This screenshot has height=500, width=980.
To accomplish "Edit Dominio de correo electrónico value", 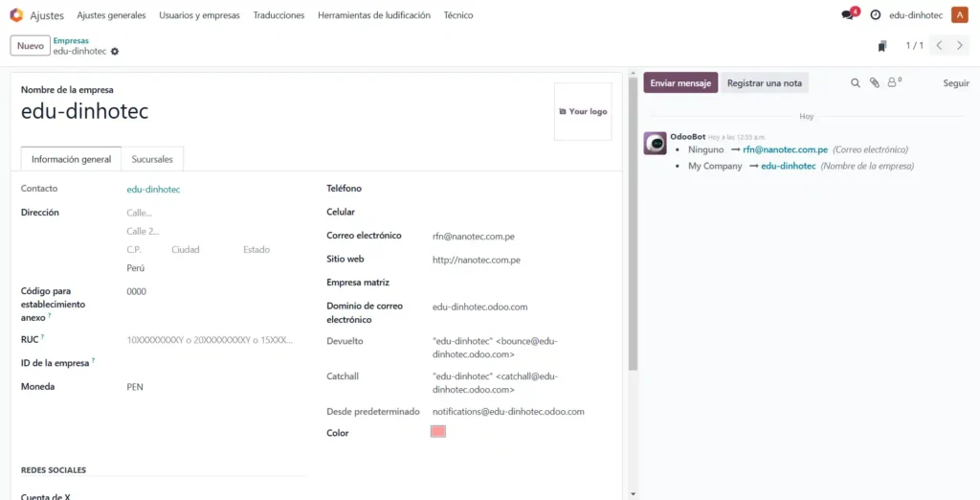I will (522, 307).
